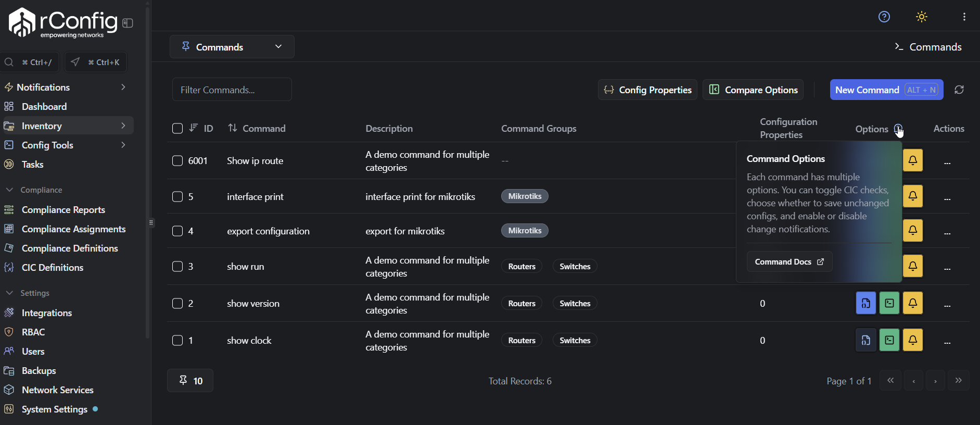980x425 pixels.
Task: Open the help question-mark icon
Action: point(884,17)
